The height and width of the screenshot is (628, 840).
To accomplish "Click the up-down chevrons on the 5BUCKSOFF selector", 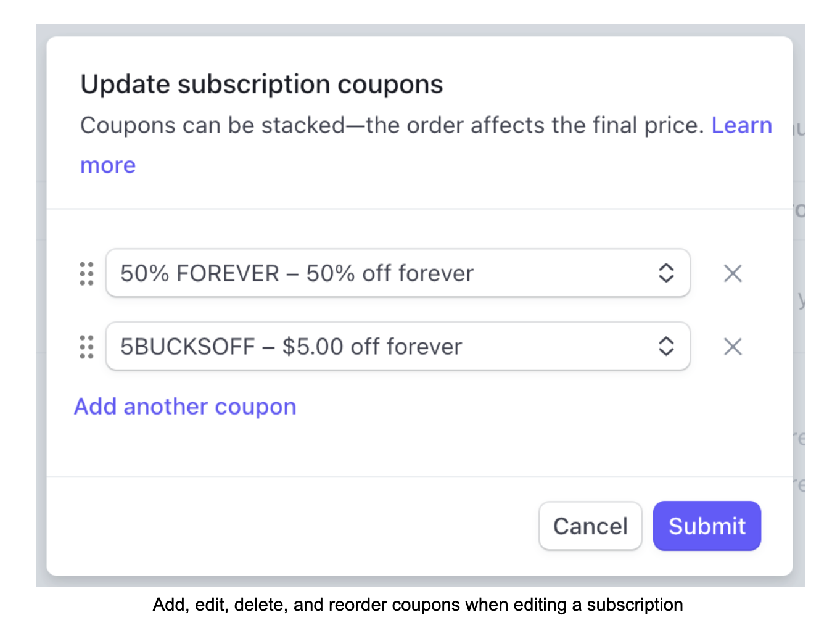I will (x=666, y=347).
